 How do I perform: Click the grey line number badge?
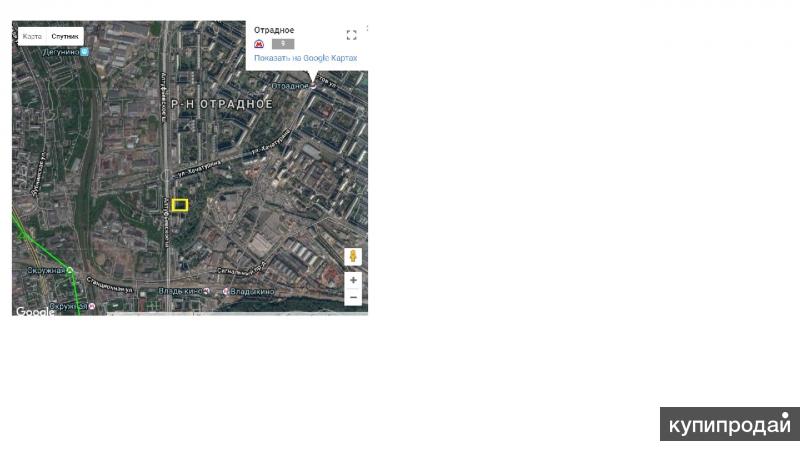coord(283,44)
